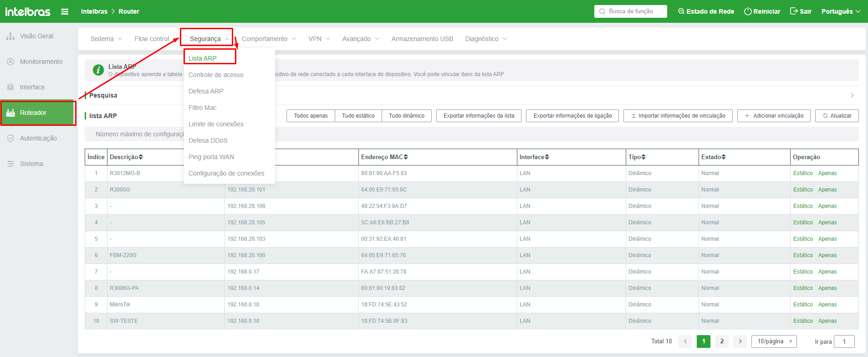Sort table by Interface arrows
Screen dimensions: 868x357
coord(547,157)
